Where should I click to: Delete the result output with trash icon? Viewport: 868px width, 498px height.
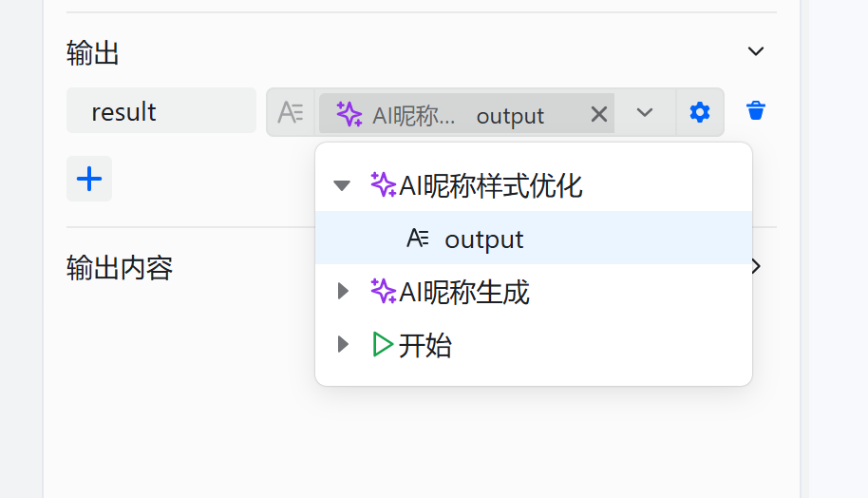tap(756, 111)
